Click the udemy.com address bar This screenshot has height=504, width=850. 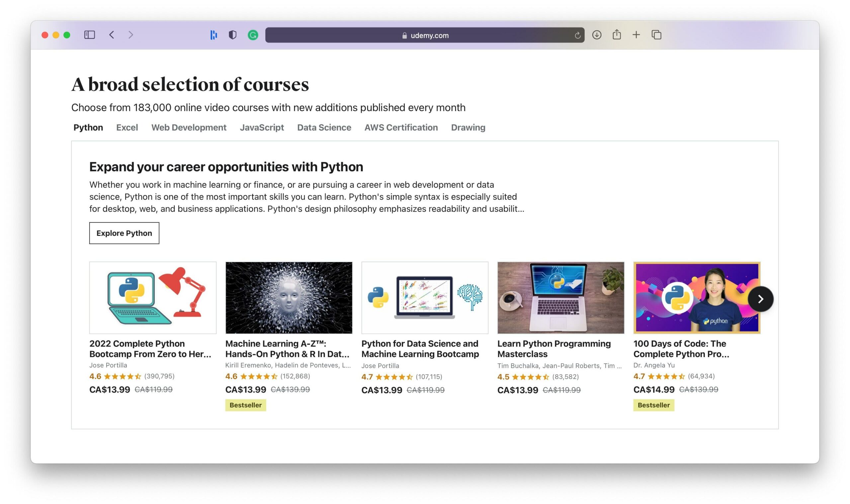[425, 35]
